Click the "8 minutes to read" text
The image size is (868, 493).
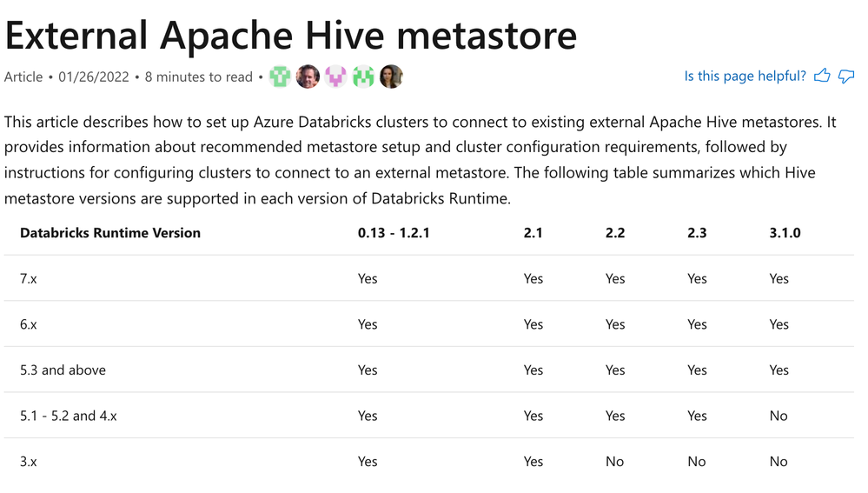coord(199,77)
